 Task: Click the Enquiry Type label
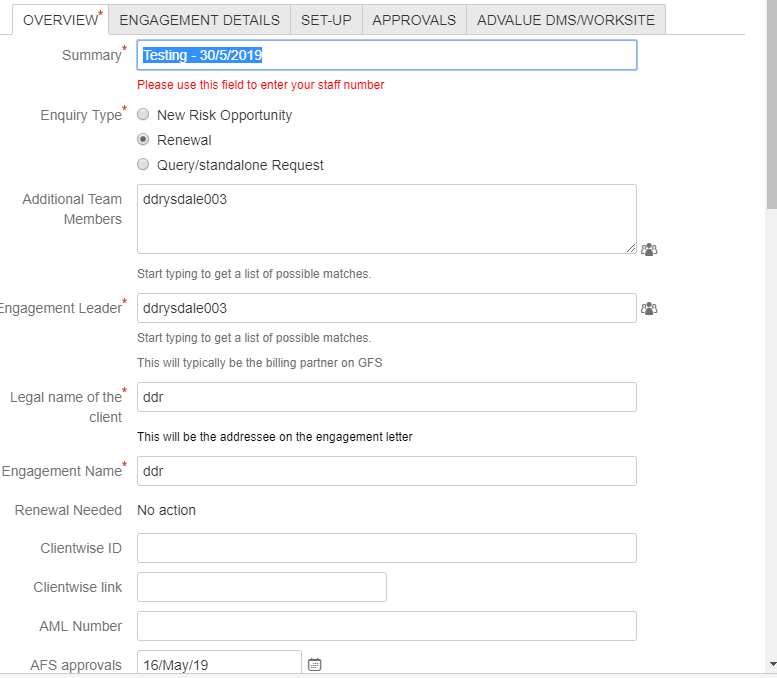(81, 115)
